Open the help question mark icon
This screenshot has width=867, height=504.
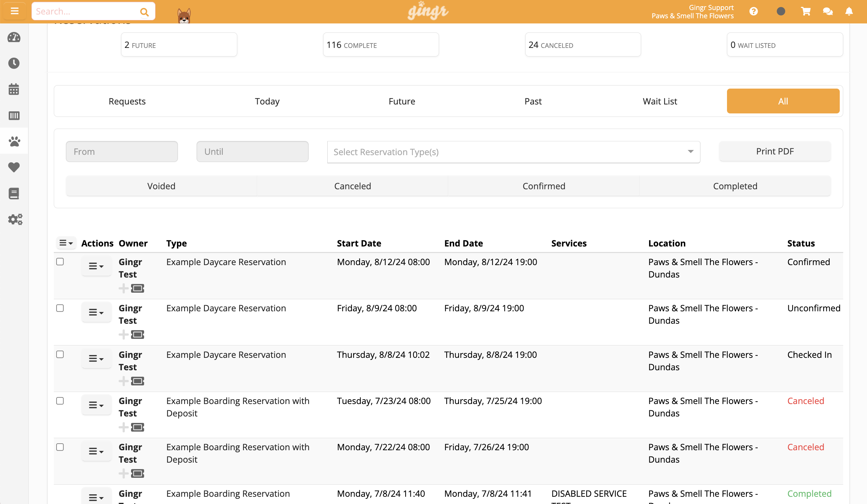[x=754, y=11]
